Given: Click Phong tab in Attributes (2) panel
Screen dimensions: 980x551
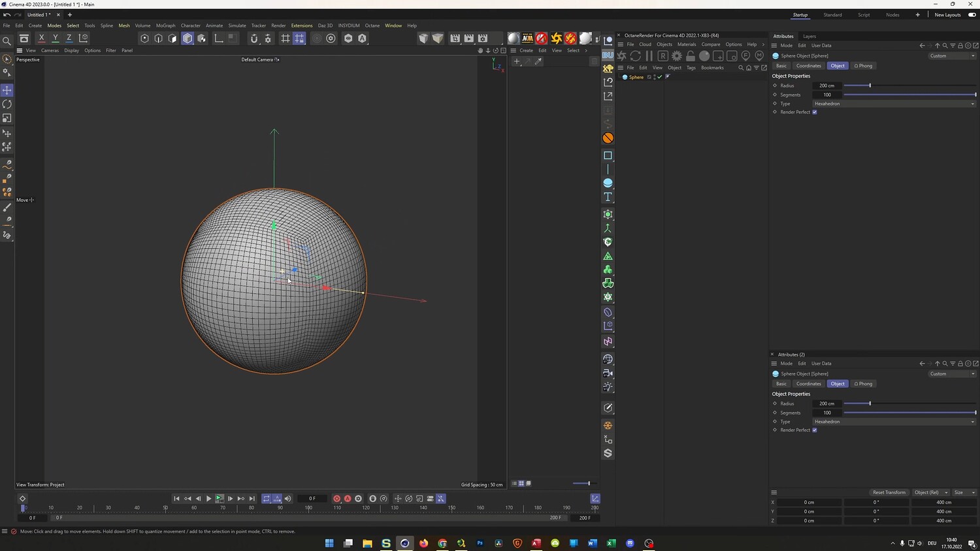Looking at the screenshot, I should (x=863, y=384).
